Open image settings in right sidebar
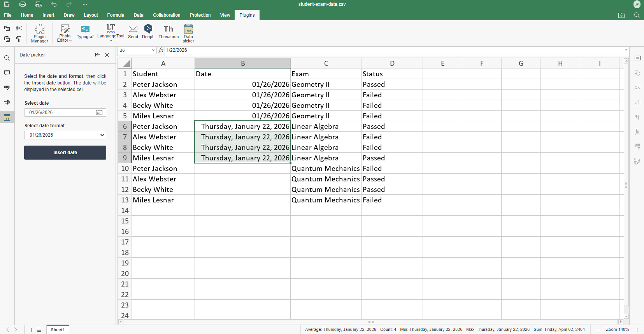 637,88
